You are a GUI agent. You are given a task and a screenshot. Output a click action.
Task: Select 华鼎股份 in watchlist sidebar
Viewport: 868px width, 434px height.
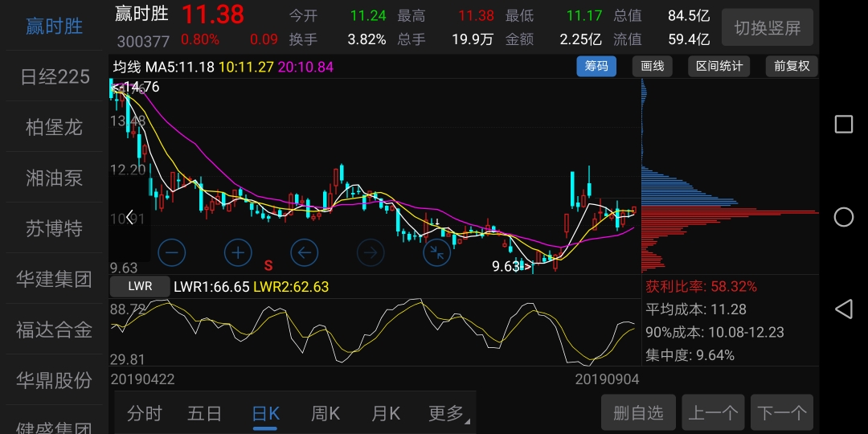tap(55, 379)
